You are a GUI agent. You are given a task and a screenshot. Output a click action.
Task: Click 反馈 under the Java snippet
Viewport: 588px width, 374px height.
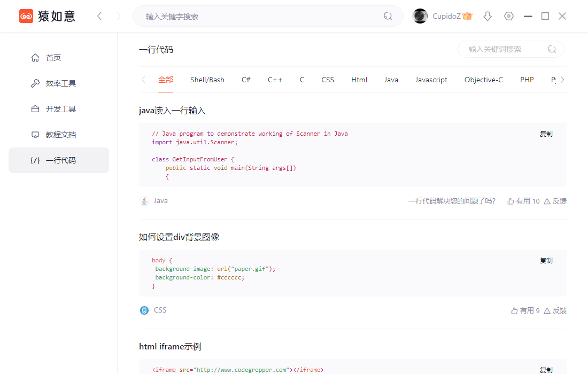[555, 201]
